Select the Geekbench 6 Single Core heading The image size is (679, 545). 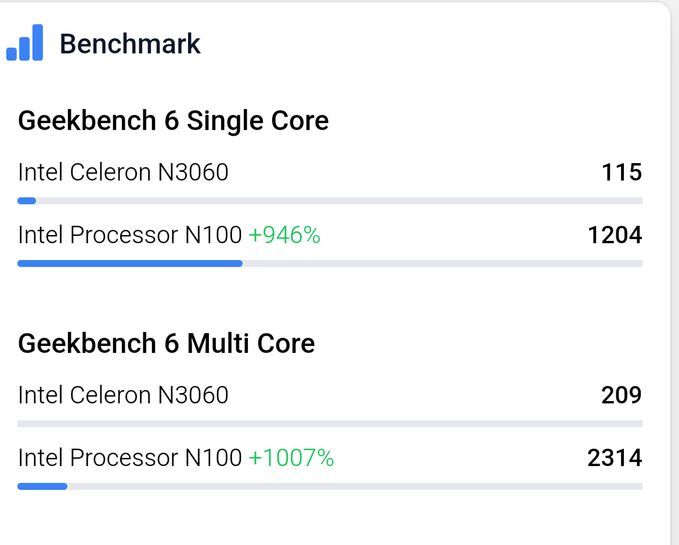click(173, 121)
